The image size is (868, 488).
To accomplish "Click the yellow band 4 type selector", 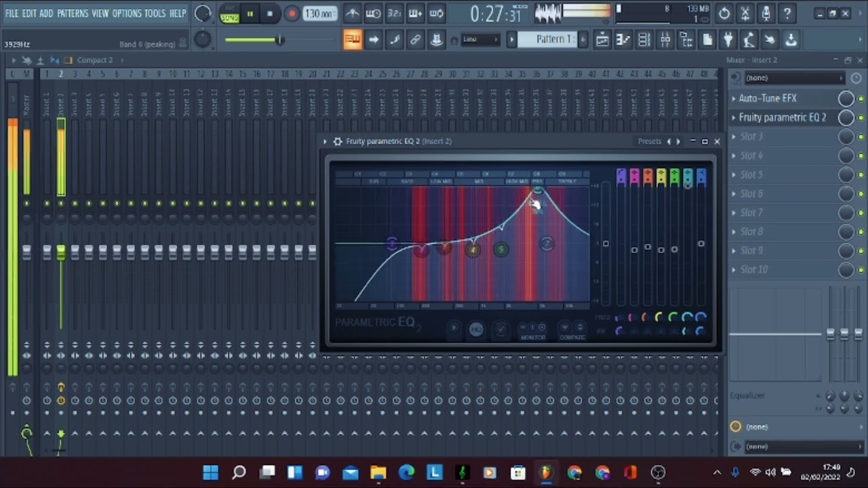I will tap(661, 178).
